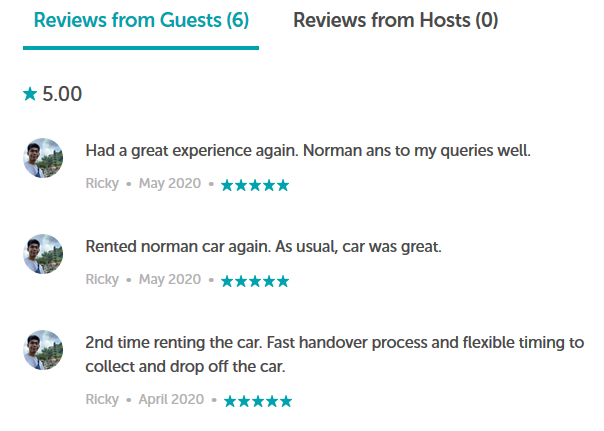The image size is (604, 431).
Task: Click May 2020 date under Rented norman car review
Action: [170, 280]
